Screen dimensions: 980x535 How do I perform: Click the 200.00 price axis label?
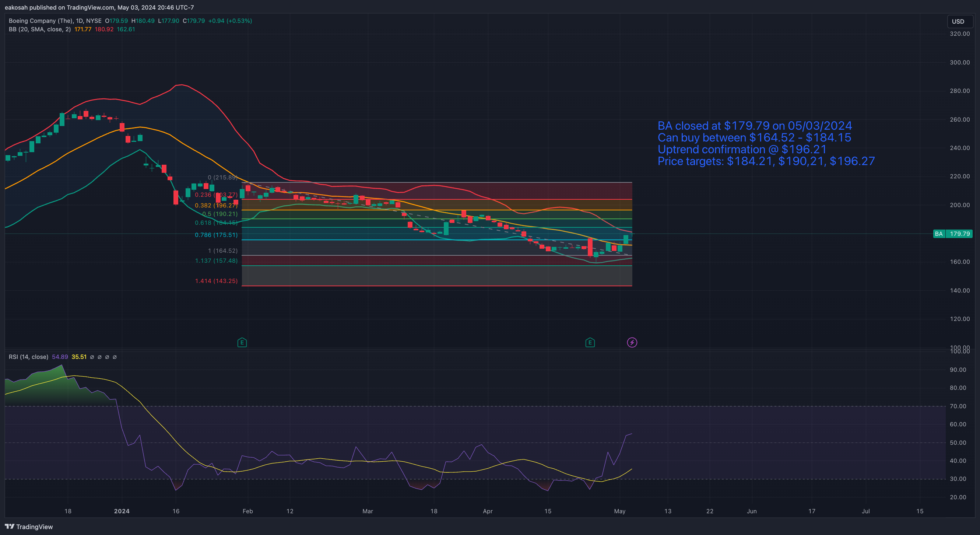pos(959,205)
